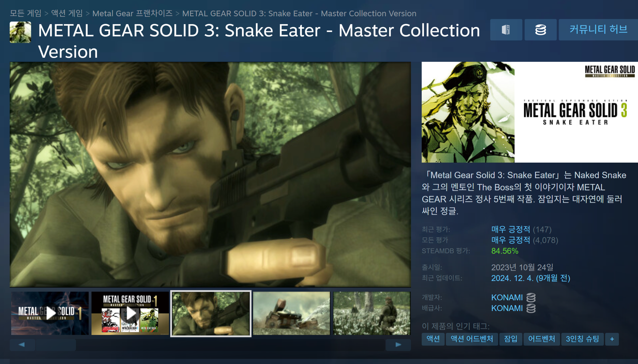638x364 pixels.
Task: Click the game's small icon beside the title
Action: (20, 32)
